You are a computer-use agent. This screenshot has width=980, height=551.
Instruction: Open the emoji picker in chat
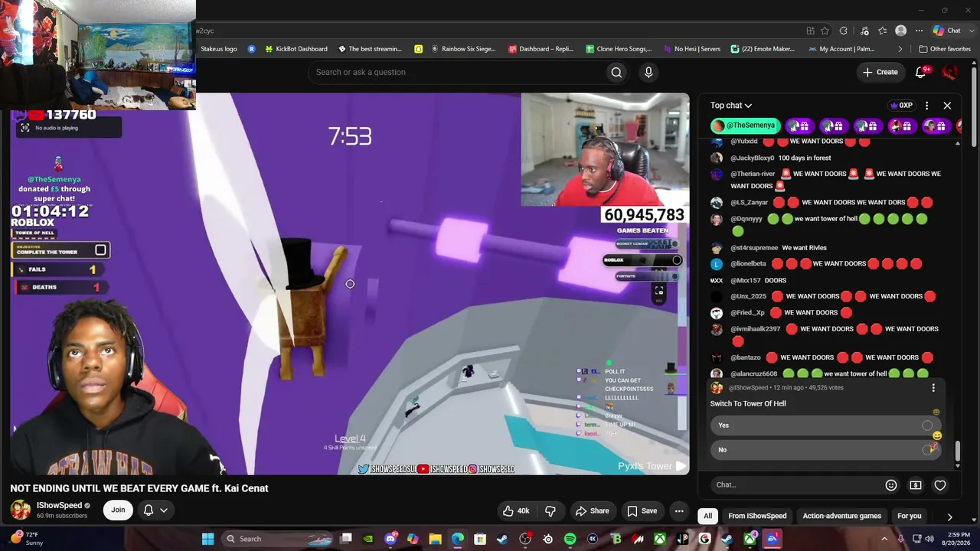(891, 484)
